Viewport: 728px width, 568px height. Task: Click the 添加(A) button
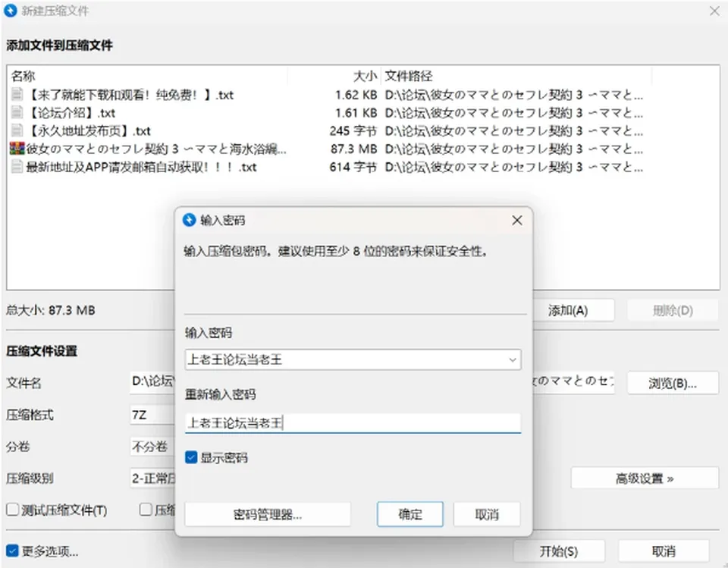point(568,310)
